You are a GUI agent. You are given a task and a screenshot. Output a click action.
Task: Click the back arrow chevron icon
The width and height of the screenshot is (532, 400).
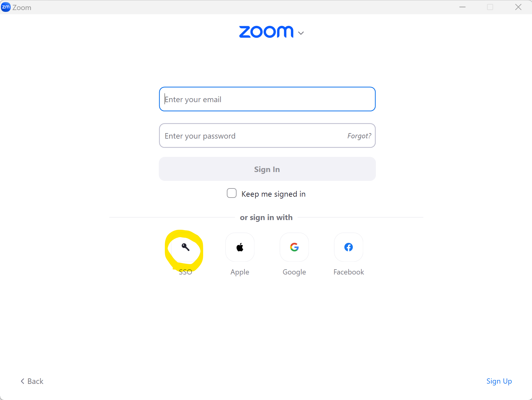[22, 381]
